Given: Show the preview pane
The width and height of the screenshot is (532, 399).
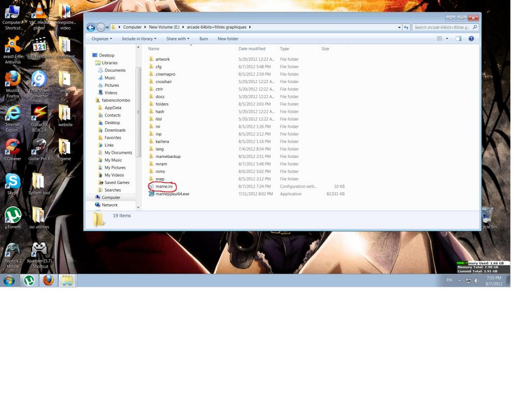Looking at the screenshot, I should (x=458, y=38).
